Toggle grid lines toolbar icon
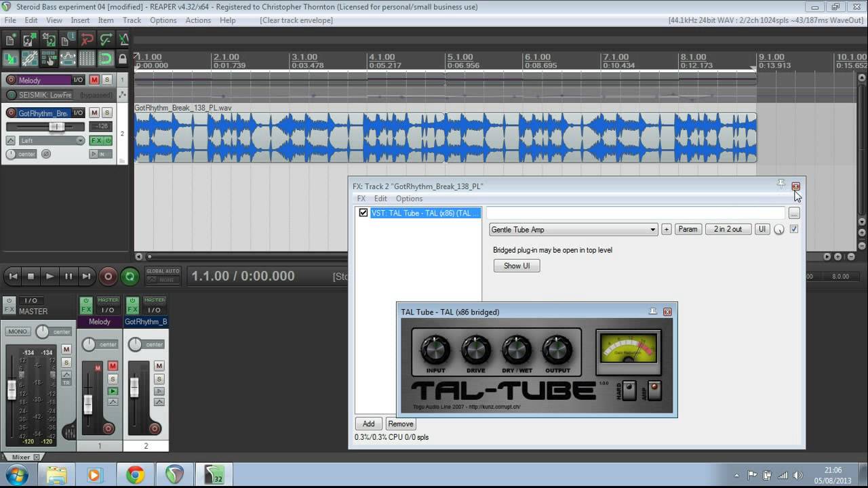The width and height of the screenshot is (868, 488). [x=86, y=59]
